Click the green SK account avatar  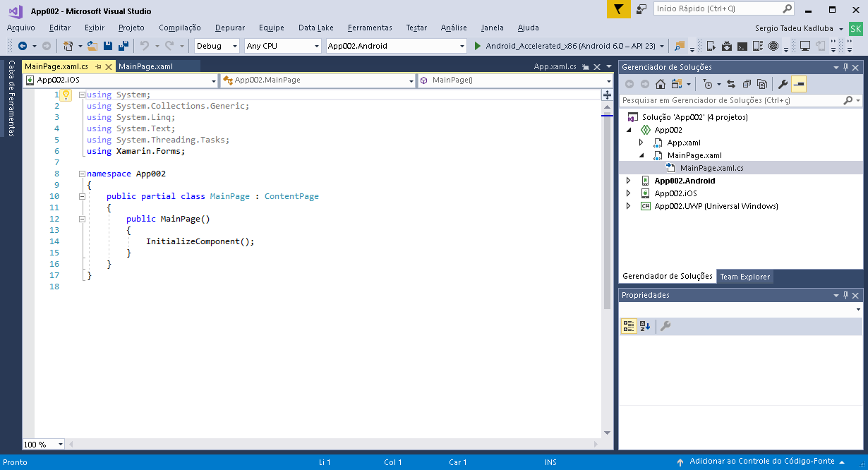pos(856,28)
